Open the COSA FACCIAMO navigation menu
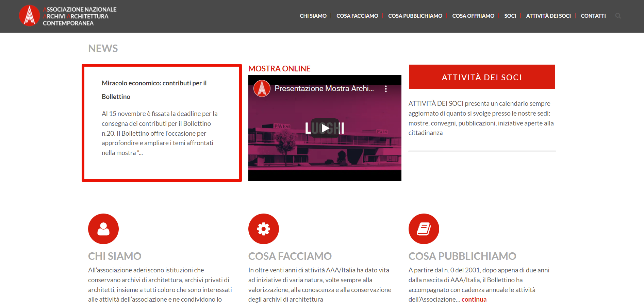The width and height of the screenshot is (644, 304). 357,16
